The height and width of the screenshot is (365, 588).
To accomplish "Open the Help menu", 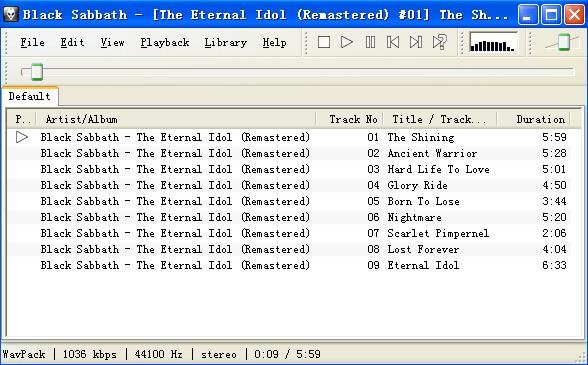I will (274, 42).
